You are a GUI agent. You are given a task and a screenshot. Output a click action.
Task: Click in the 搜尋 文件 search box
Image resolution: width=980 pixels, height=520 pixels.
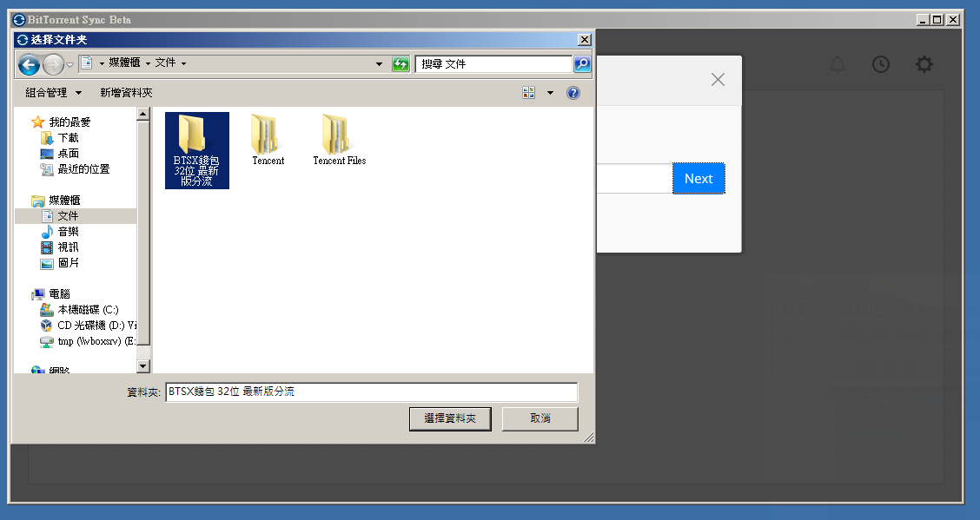tap(493, 63)
